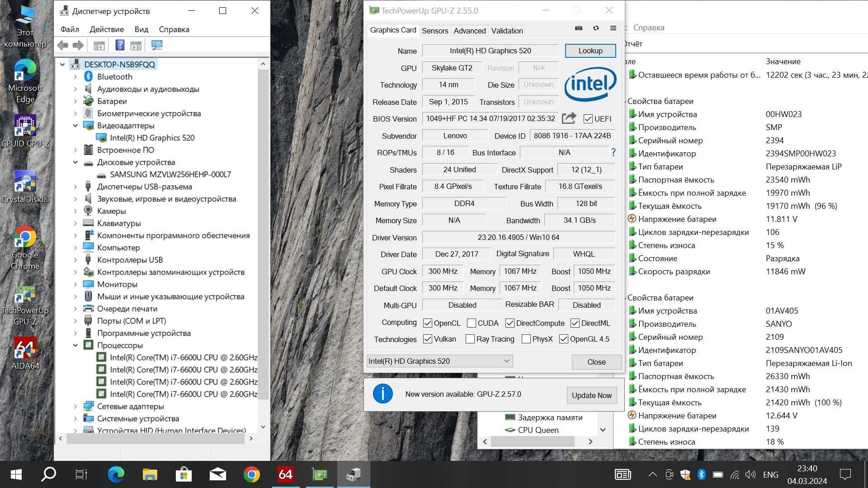Open Google Chrome desktop shortcut

coord(25,248)
